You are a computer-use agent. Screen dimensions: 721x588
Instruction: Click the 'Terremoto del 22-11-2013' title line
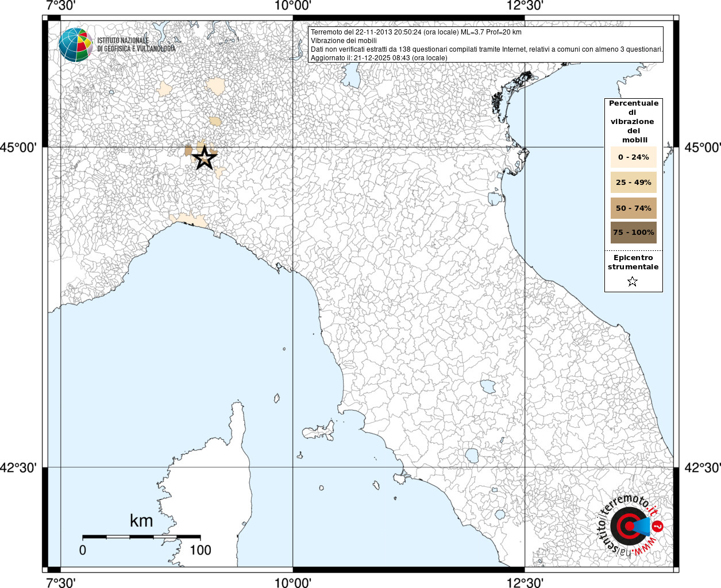416,32
